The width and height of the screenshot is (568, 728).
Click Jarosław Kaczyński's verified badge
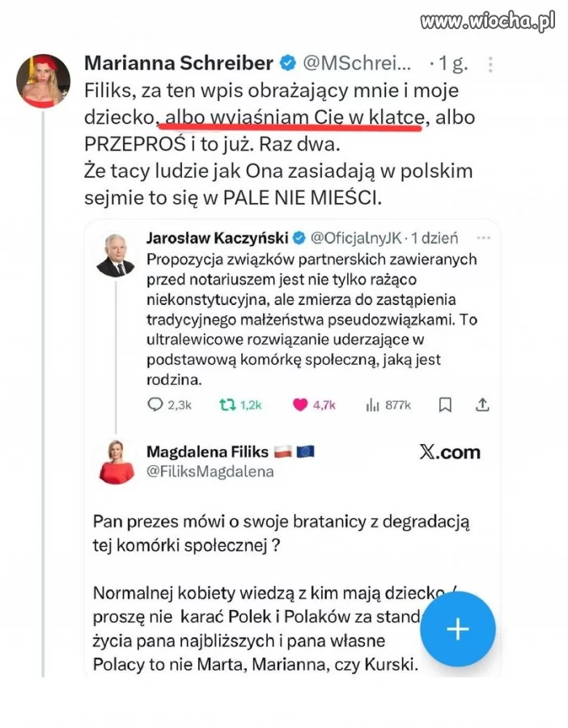click(x=299, y=238)
